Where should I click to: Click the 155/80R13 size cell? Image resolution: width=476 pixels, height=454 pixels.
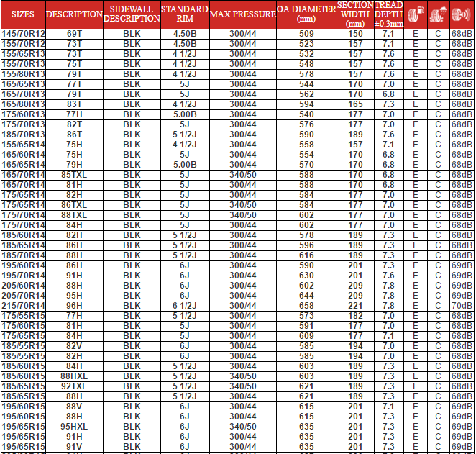(x=24, y=74)
